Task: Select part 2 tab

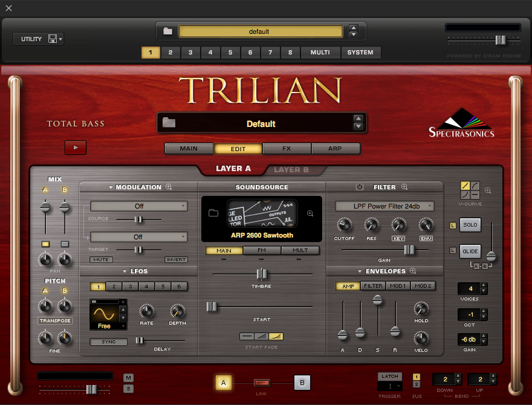Action: coord(170,53)
